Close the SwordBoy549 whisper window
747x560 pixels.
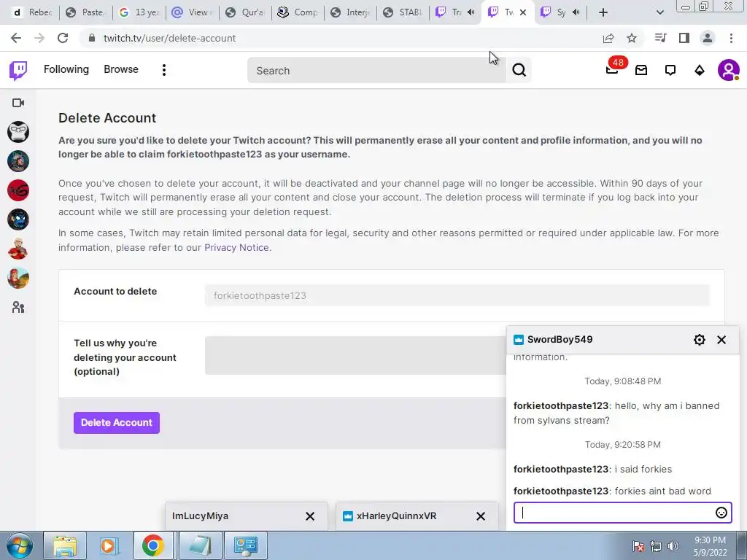(x=721, y=340)
